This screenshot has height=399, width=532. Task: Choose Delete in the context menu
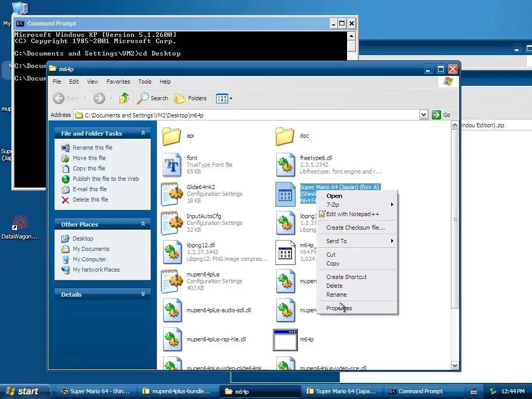pyautogui.click(x=357, y=286)
